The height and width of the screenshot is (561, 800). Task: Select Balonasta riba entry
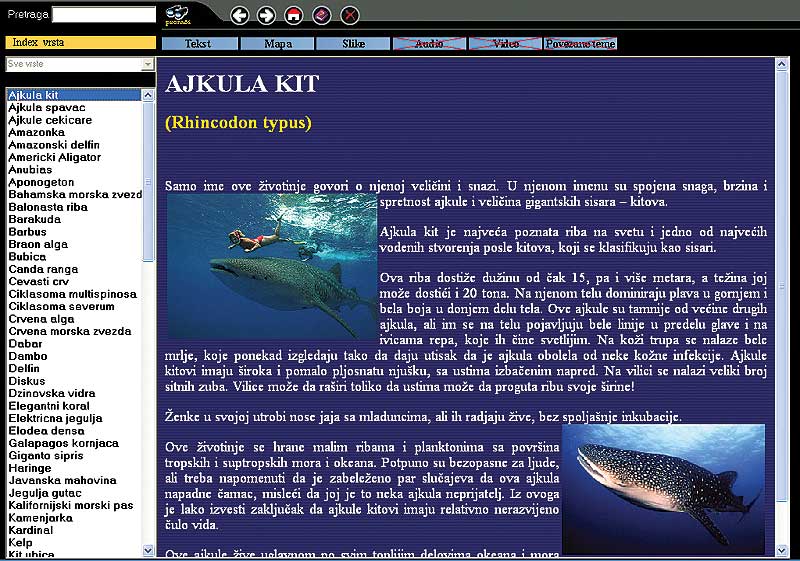(x=74, y=207)
